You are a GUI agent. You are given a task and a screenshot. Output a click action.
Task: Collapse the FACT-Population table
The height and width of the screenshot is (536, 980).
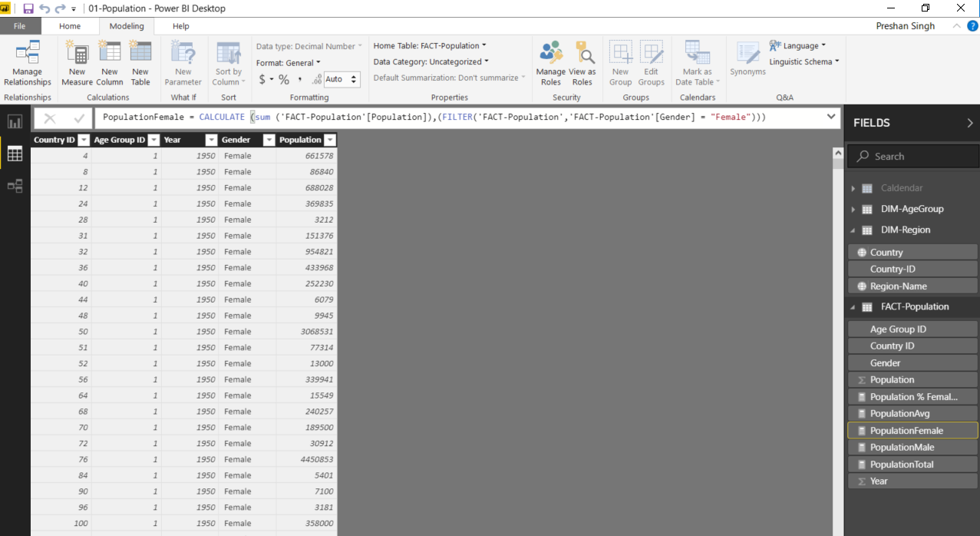click(853, 306)
